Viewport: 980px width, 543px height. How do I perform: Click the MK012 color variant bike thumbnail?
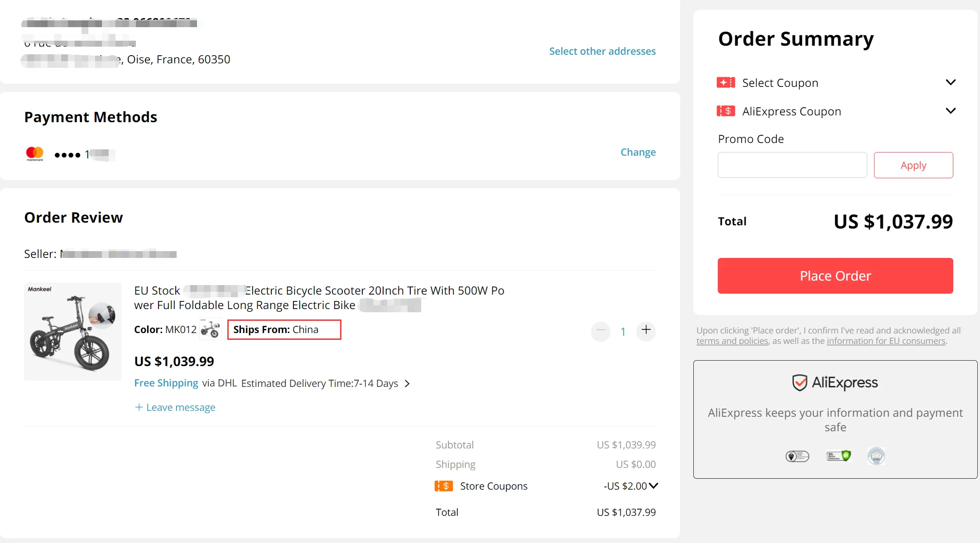(x=210, y=329)
